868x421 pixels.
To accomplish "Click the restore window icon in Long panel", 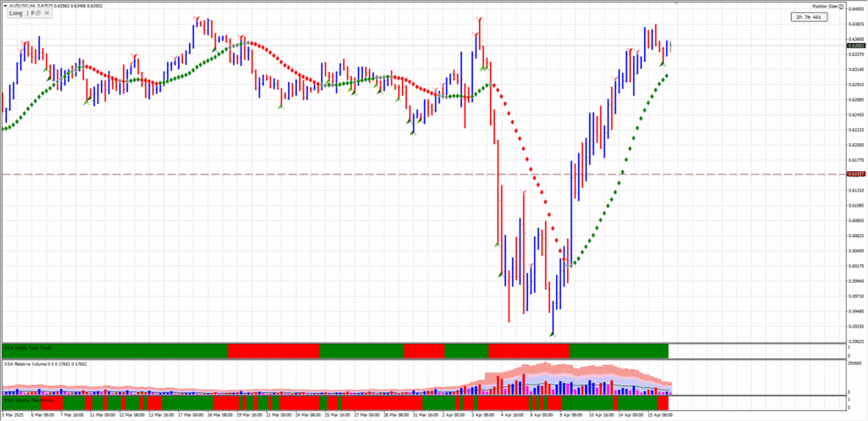I will tap(39, 14).
